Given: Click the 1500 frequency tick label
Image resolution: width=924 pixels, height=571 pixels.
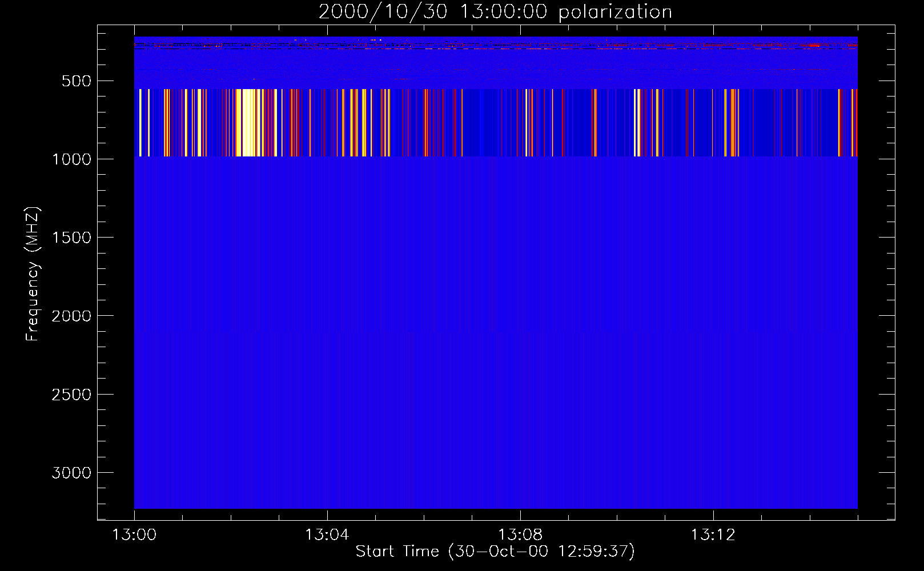Looking at the screenshot, I should [71, 238].
